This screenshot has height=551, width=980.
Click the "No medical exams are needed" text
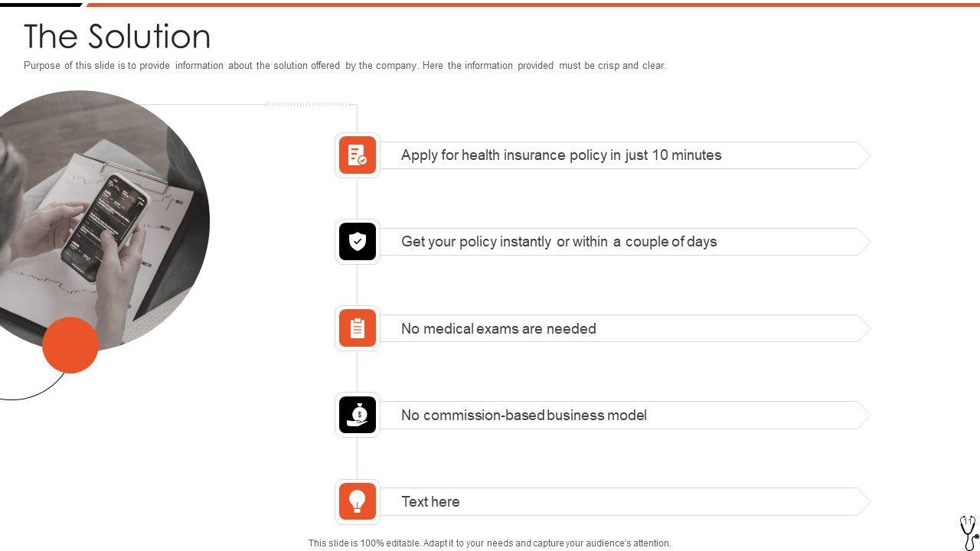(498, 329)
